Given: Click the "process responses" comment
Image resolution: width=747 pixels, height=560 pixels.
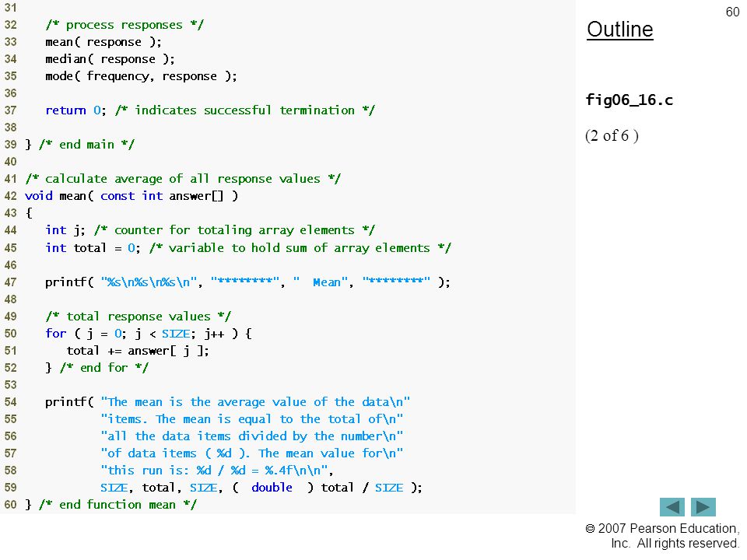Looking at the screenshot, I should tap(124, 25).
